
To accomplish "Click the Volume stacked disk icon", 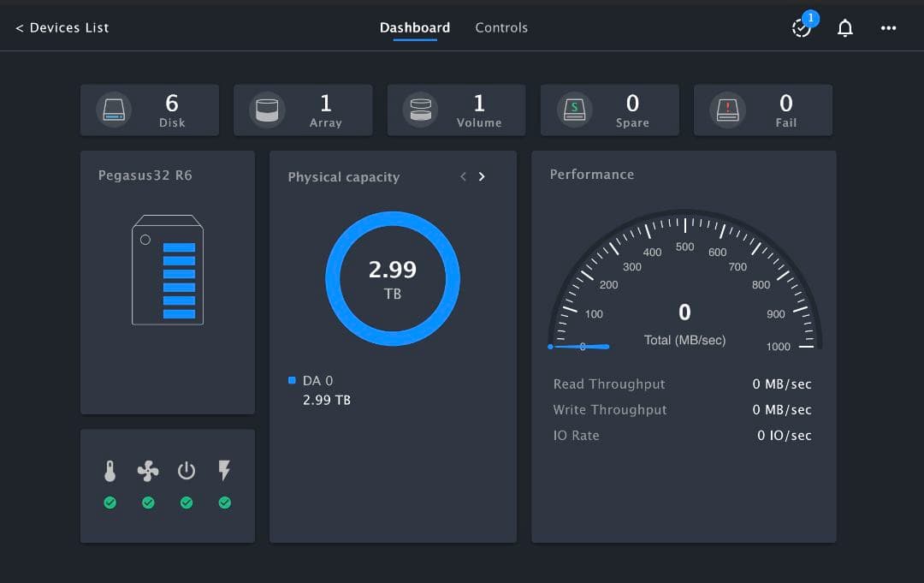I will pos(421,110).
